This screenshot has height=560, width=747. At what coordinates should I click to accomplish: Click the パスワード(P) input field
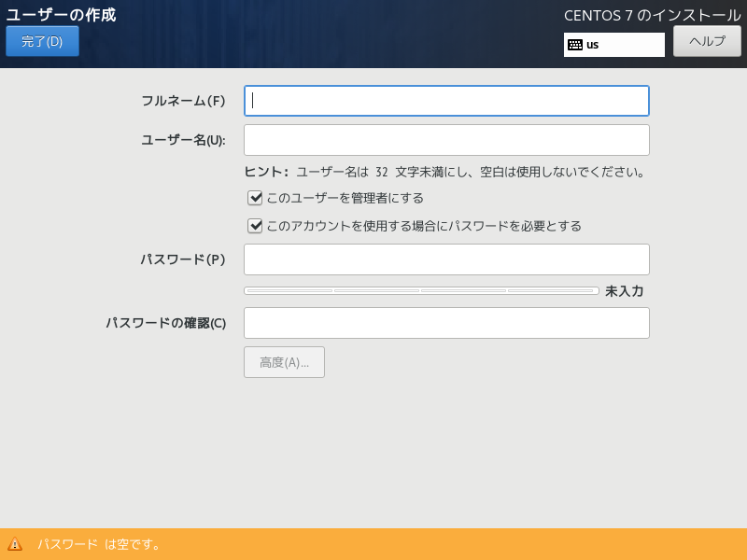coord(446,259)
